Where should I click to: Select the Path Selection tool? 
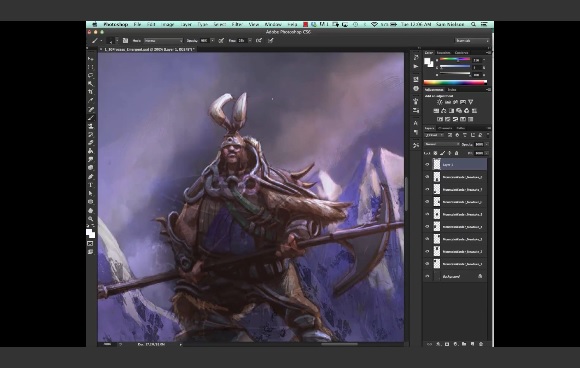tap(90, 193)
